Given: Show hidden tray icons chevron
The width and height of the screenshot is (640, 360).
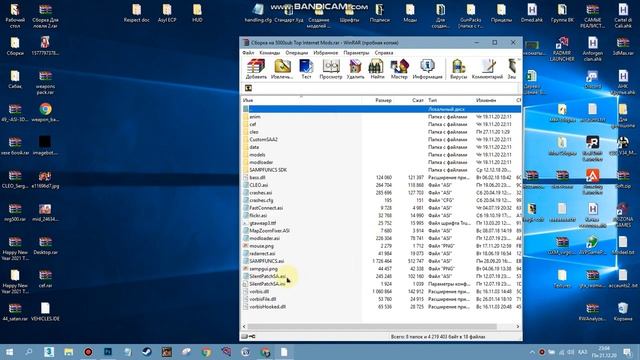Looking at the screenshot, I should pos(532,352).
